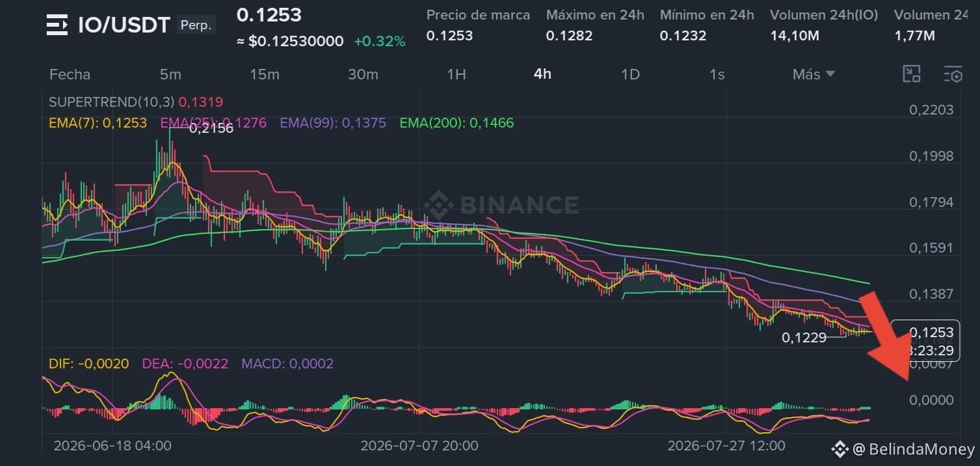The height and width of the screenshot is (466, 980).
Task: Expand the Más timeframe dropdown
Action: (x=814, y=74)
